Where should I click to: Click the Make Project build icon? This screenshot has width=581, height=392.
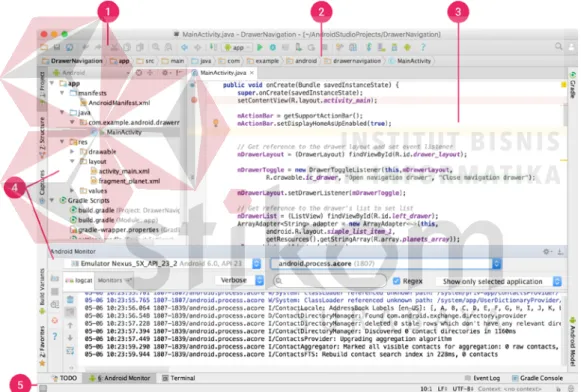point(214,47)
